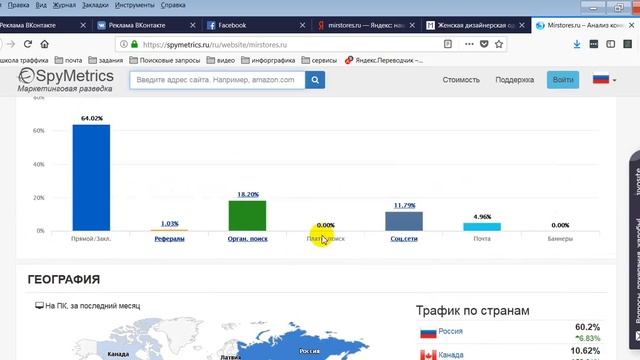Viewport: 640px width, 360px height.
Task: Bookmark this page with star icon
Action: 499,44
